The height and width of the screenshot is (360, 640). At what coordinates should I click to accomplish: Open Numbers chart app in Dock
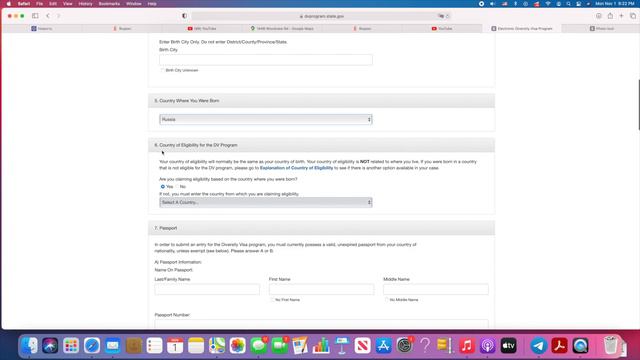(x=321, y=346)
